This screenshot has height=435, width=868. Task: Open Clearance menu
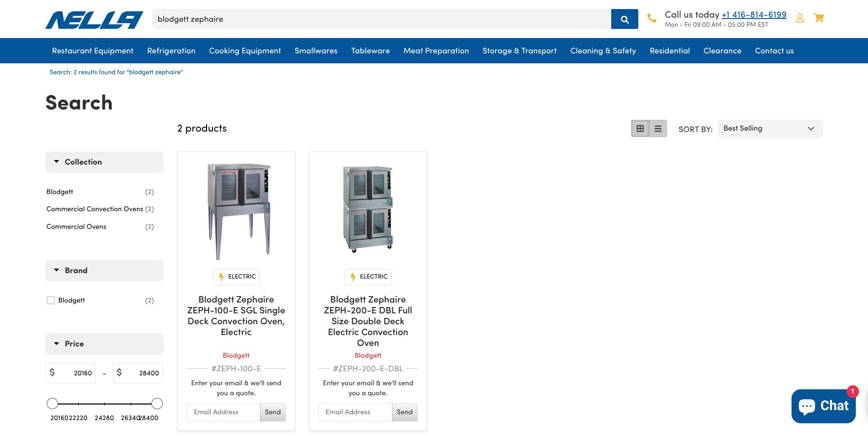pos(722,51)
